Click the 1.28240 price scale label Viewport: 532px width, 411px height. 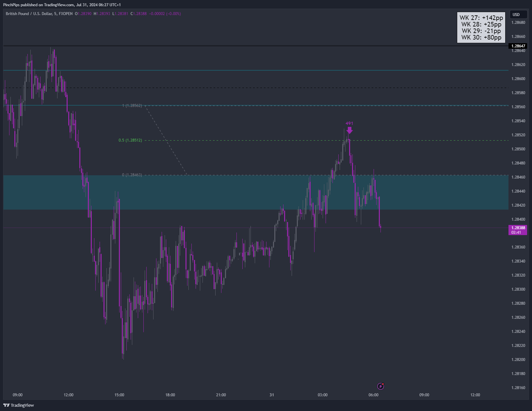click(518, 332)
